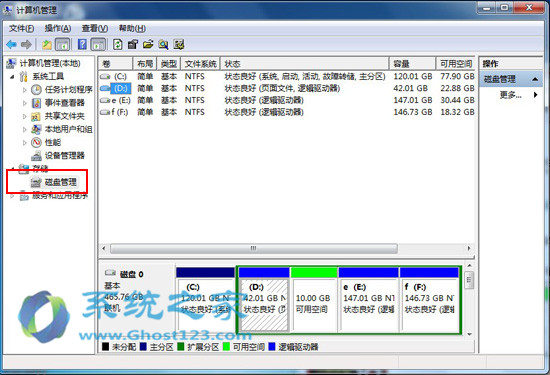Image resolution: width=550 pixels, height=375 pixels.
Task: Open the Help (帮助) menu
Action: coord(132,28)
